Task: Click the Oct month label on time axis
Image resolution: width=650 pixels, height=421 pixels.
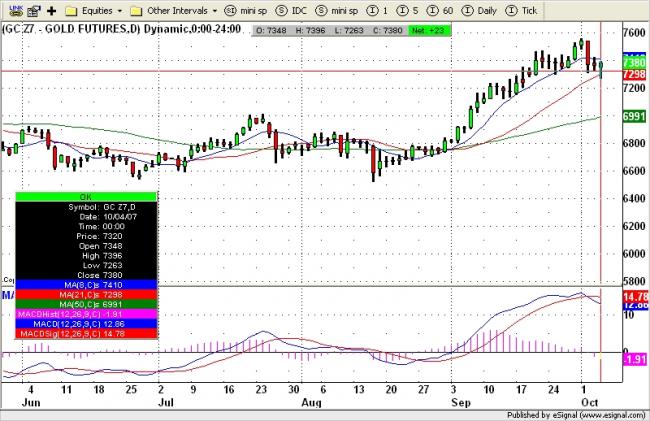Action: (x=589, y=402)
